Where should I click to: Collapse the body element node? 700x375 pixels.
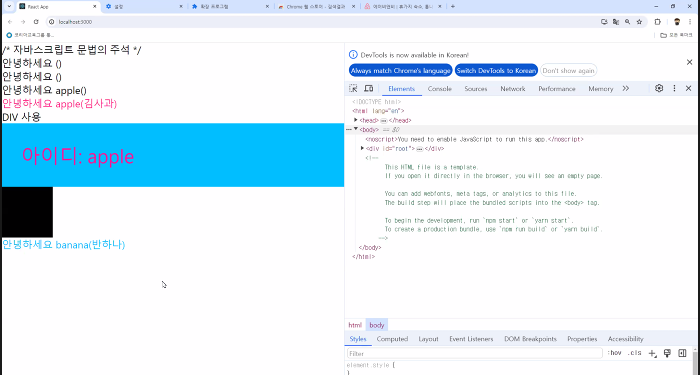click(x=356, y=129)
